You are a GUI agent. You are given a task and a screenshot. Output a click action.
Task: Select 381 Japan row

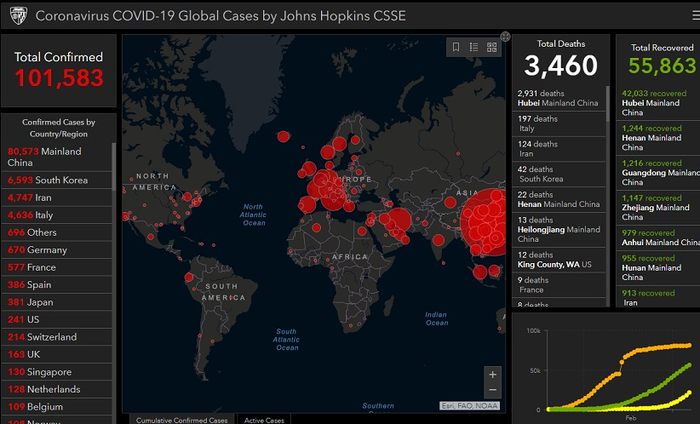[56, 302]
